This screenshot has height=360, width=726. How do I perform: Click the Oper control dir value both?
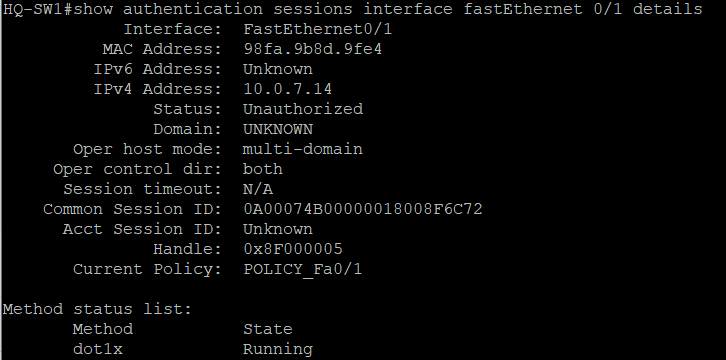click(263, 169)
